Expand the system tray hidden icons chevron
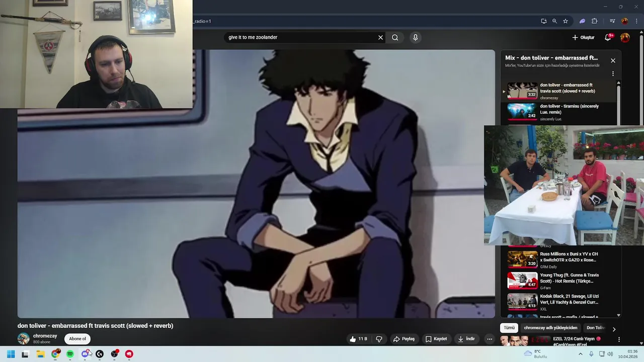 point(580,354)
